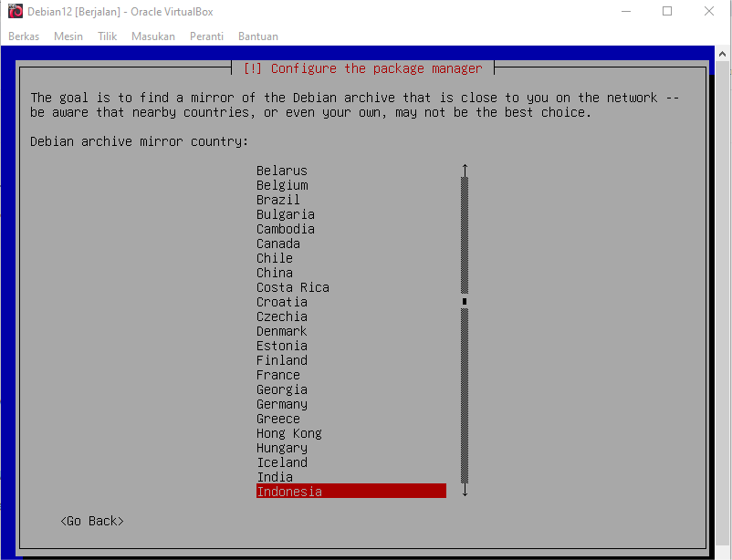Viewport: 732px width, 560px height.
Task: Select India in the mirror list
Action: (x=274, y=477)
